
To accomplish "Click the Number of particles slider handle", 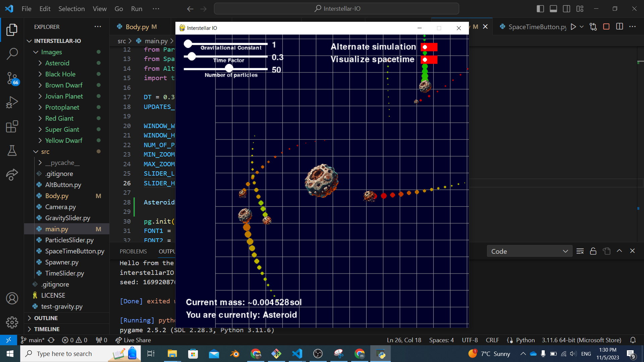I will coord(229,68).
